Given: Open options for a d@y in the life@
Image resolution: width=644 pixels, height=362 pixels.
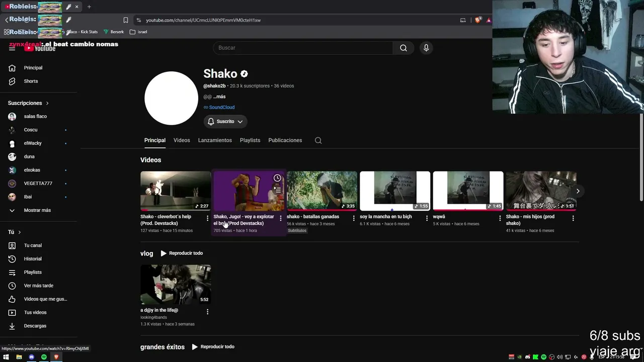Looking at the screenshot, I should pyautogui.click(x=207, y=312).
